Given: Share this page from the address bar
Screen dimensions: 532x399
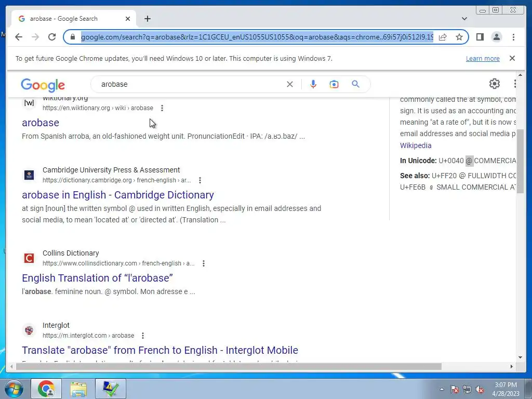Looking at the screenshot, I should (443, 37).
